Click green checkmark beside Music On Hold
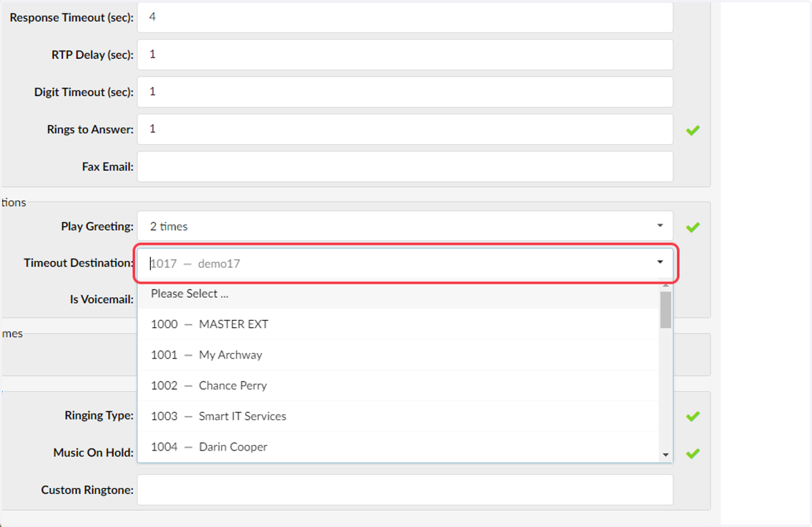The image size is (812, 527). tap(692, 454)
